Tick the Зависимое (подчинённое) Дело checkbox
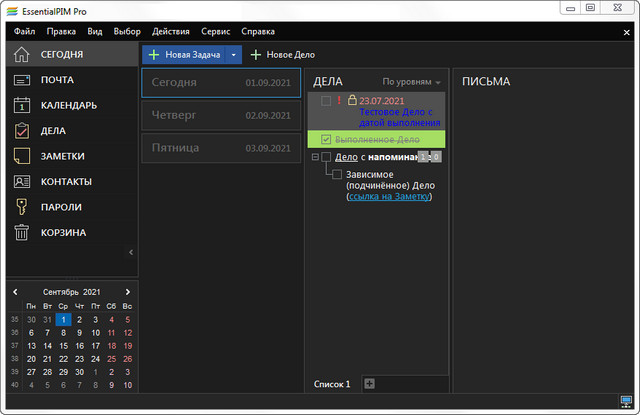This screenshot has height=415, width=640. tap(337, 175)
